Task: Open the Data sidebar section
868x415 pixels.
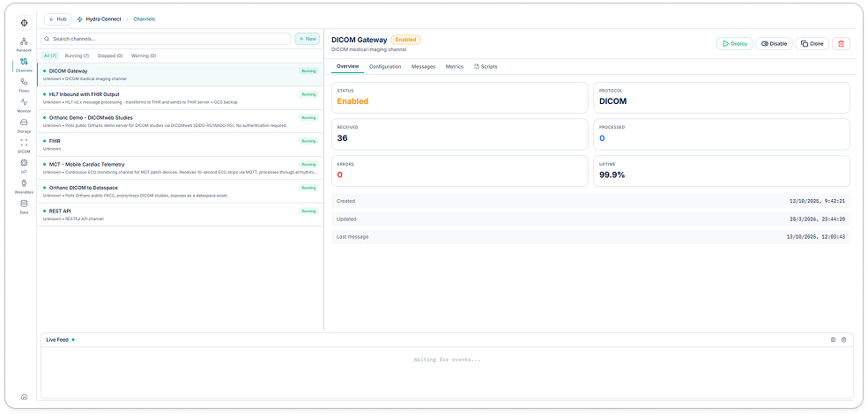Action: [24, 207]
